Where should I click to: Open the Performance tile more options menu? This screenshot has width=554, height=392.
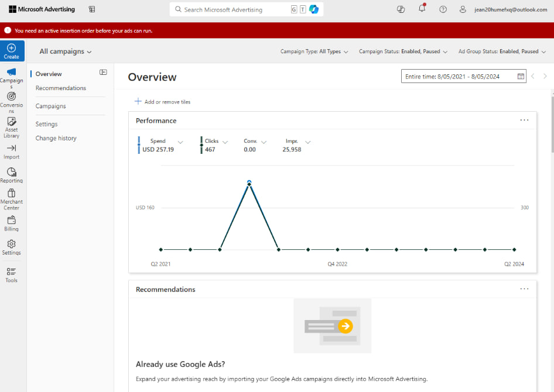(524, 121)
